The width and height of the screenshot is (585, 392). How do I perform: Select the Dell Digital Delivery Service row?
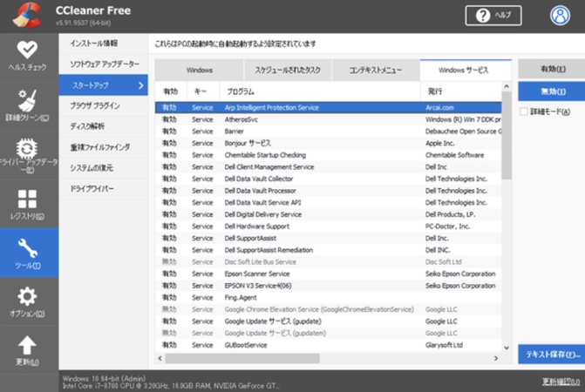(329, 214)
